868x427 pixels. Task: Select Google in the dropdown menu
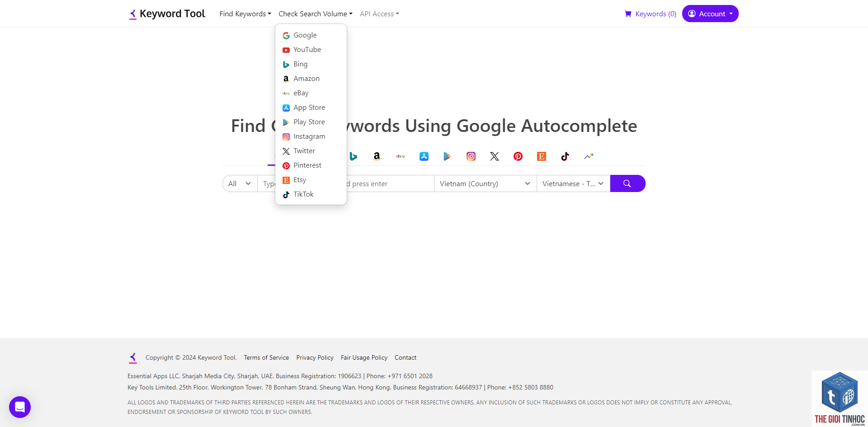pyautogui.click(x=311, y=35)
